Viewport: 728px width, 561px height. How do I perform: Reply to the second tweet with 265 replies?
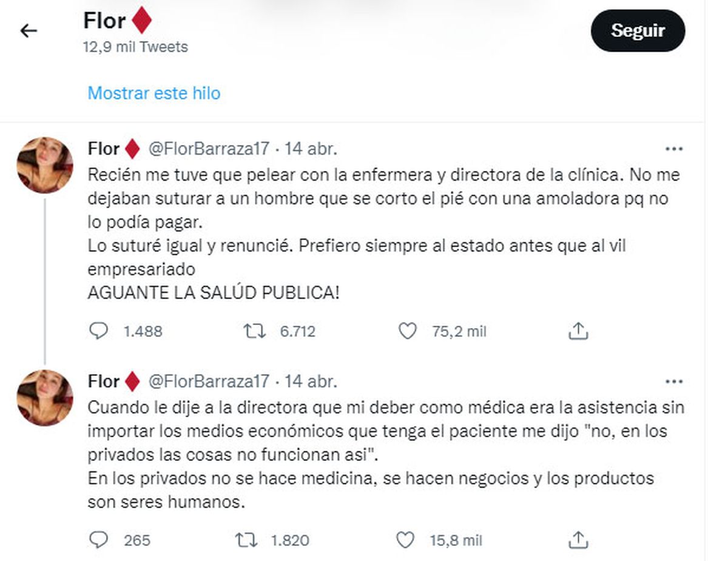tap(98, 540)
